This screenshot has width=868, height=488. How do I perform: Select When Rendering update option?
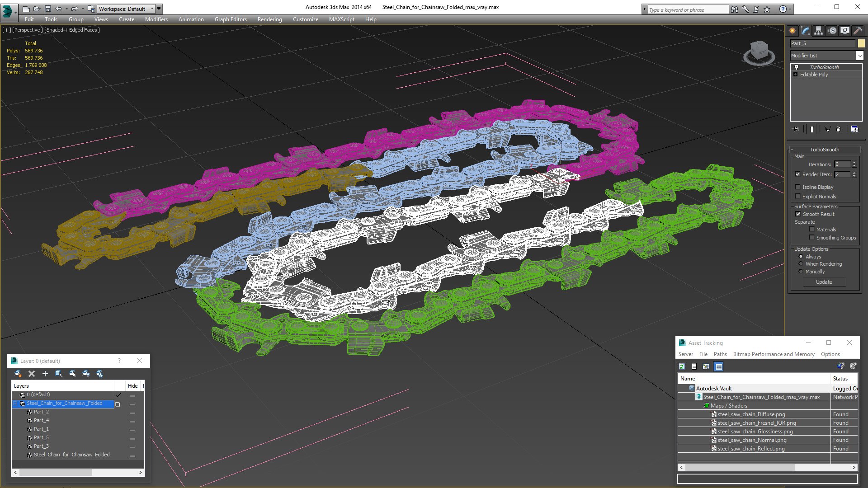click(801, 264)
